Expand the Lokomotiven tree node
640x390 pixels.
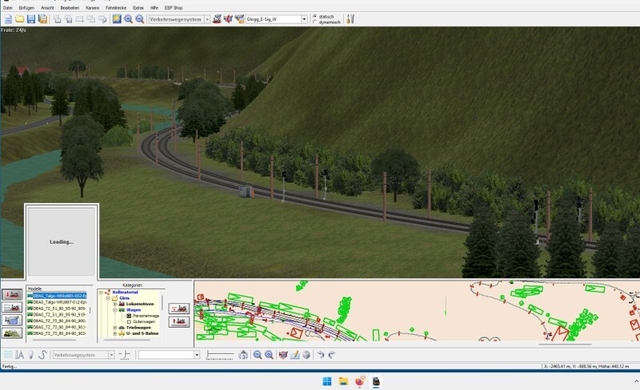click(115, 304)
